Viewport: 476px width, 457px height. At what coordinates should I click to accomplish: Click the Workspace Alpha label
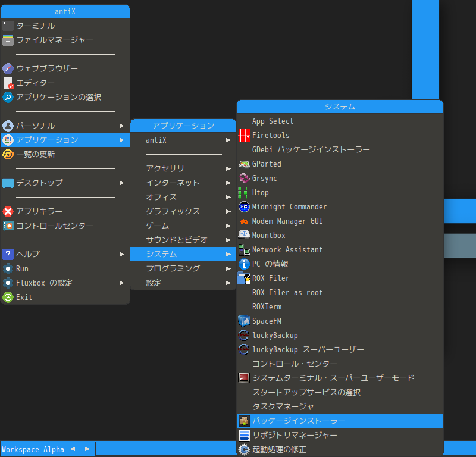click(x=33, y=449)
